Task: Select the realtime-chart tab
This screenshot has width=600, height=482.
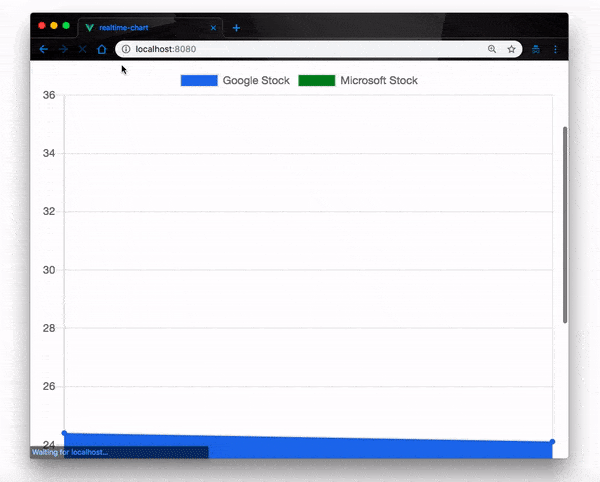Action: click(150, 28)
